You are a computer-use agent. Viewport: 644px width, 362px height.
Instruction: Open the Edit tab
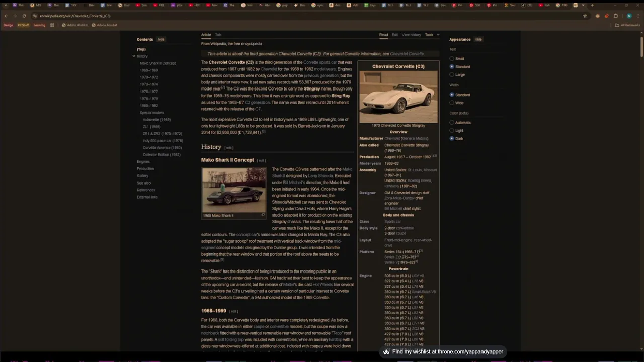(x=395, y=35)
